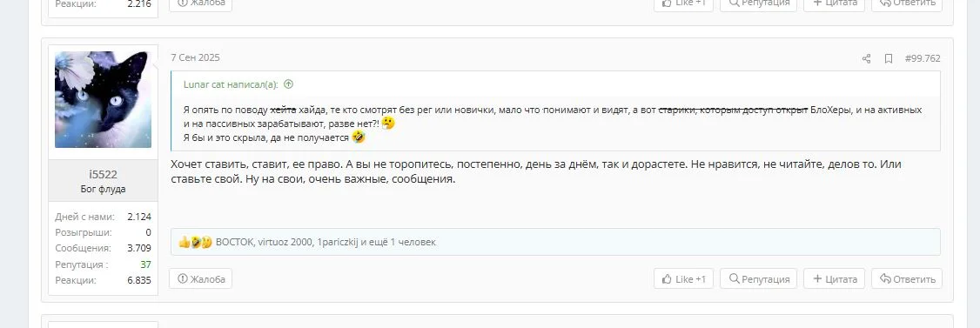Give Like +1 to i5522's post

click(x=684, y=278)
